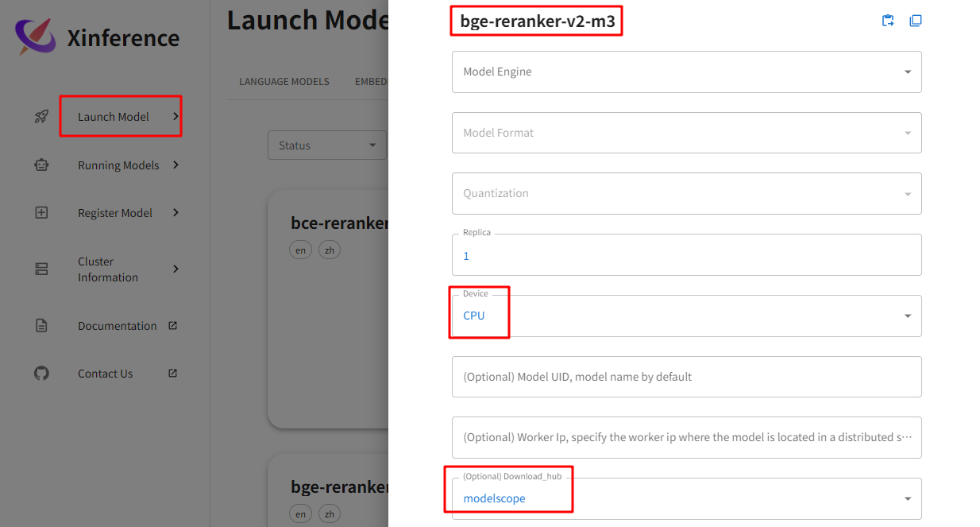980x527 pixels.
Task: Click the plus-box Register Model icon
Action: tap(41, 213)
